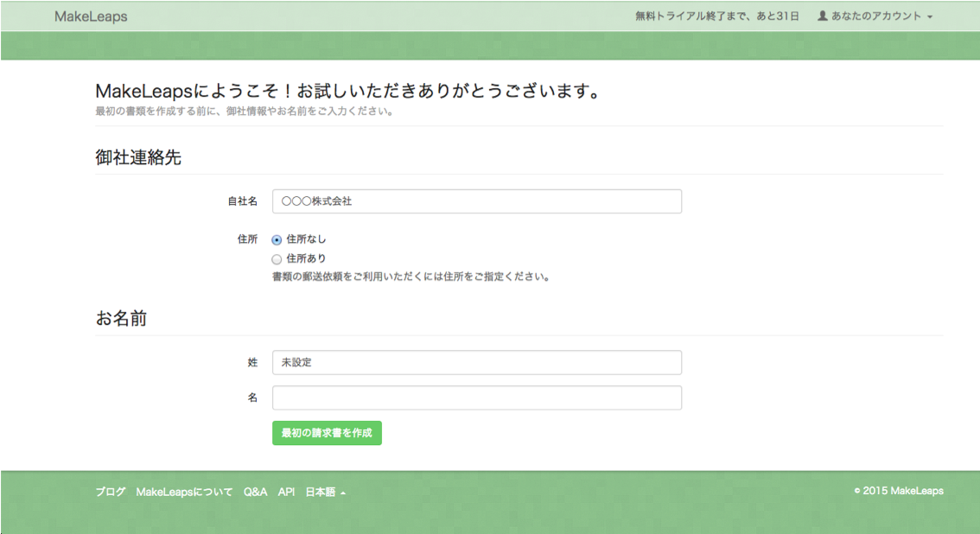Open the ブログ footer link
The width and height of the screenshot is (980, 534).
[111, 492]
